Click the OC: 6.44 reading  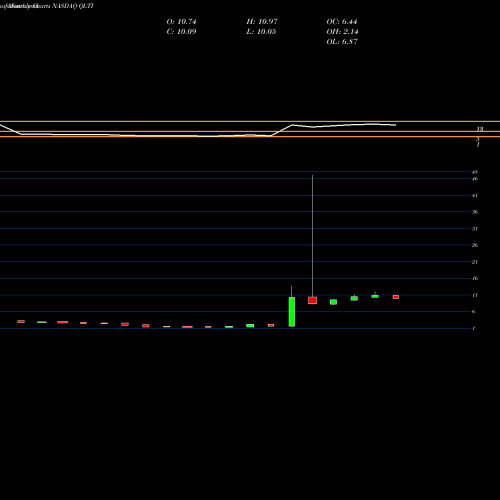click(342, 22)
